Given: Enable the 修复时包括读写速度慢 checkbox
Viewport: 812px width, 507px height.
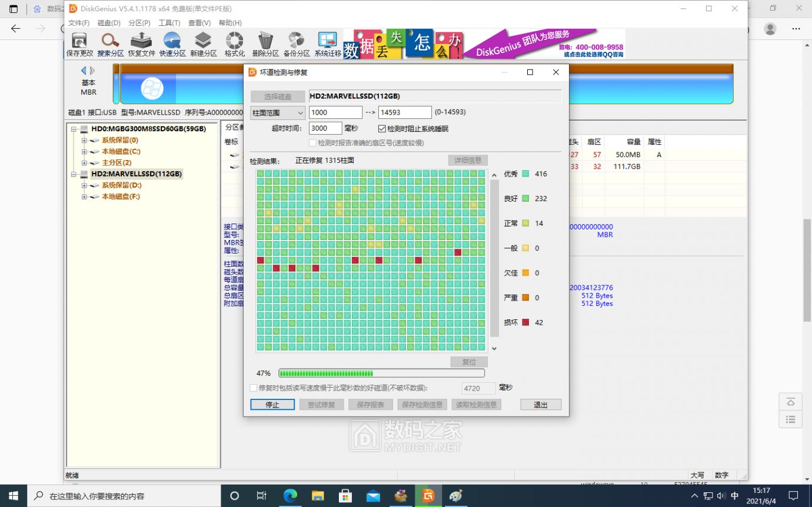Looking at the screenshot, I should pos(254,388).
